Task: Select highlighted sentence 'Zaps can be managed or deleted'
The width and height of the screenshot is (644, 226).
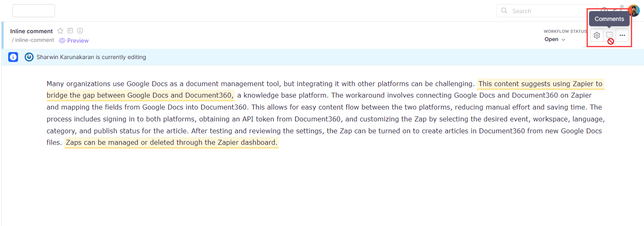Action: [171, 142]
